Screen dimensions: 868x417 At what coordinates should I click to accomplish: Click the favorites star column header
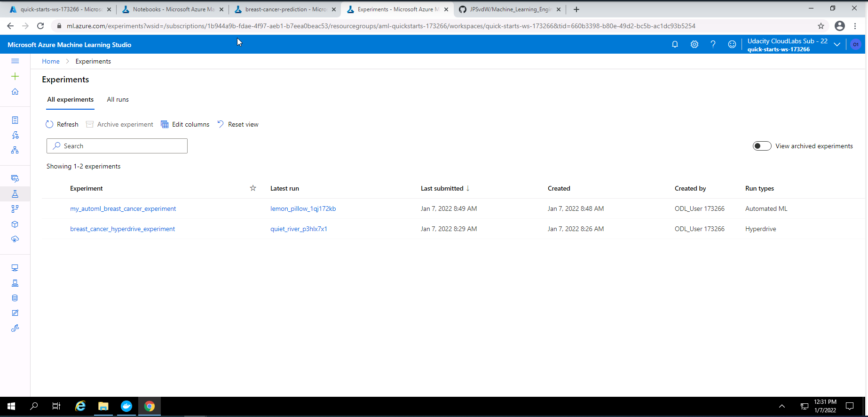(253, 188)
